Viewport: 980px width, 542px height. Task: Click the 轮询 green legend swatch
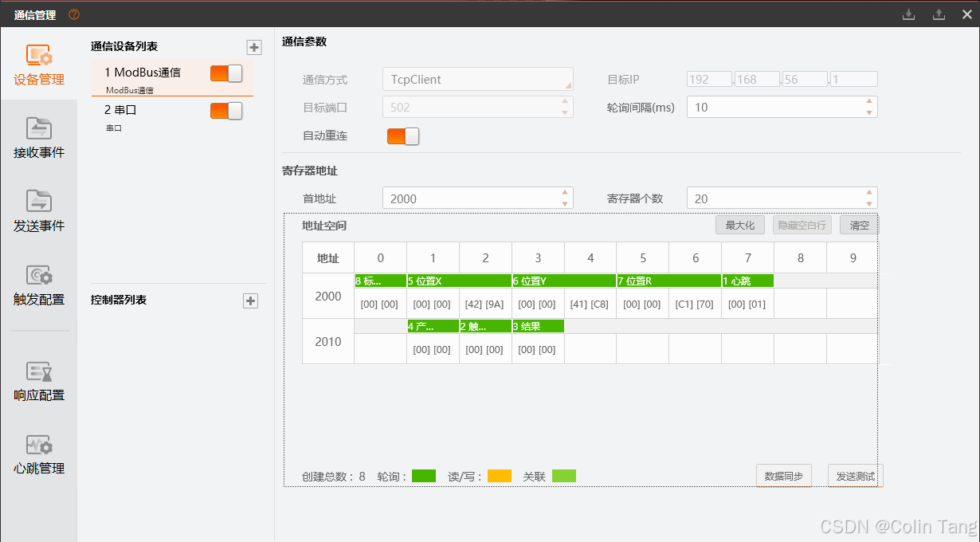click(424, 476)
